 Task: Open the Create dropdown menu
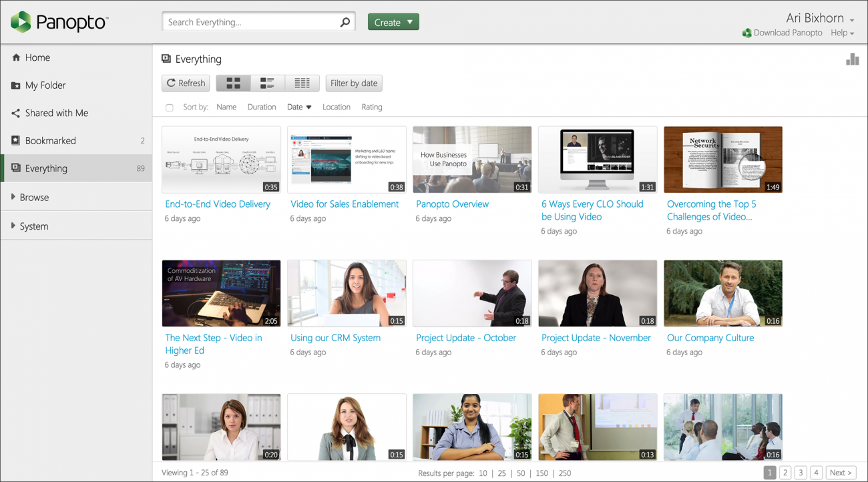click(393, 21)
